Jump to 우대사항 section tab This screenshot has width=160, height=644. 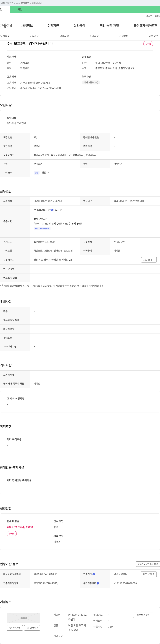[64, 36]
